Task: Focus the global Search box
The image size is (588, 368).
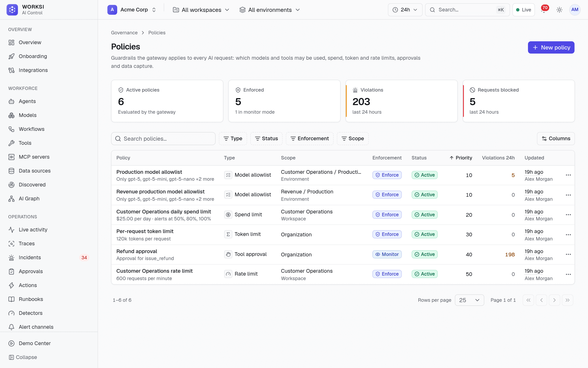Action: [x=467, y=10]
